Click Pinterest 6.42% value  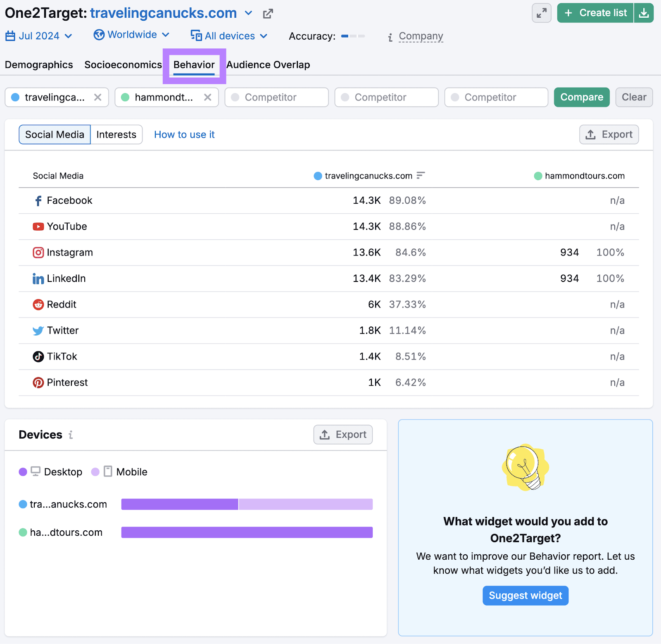point(411,382)
